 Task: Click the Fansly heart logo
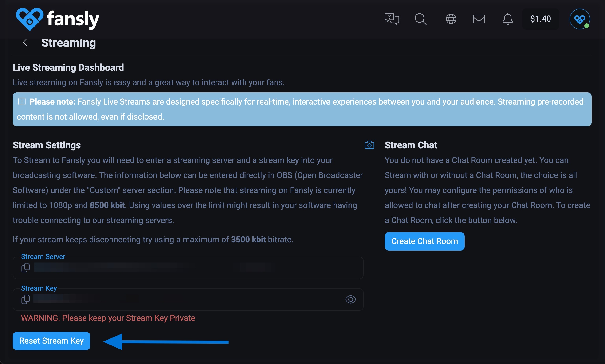point(29,19)
